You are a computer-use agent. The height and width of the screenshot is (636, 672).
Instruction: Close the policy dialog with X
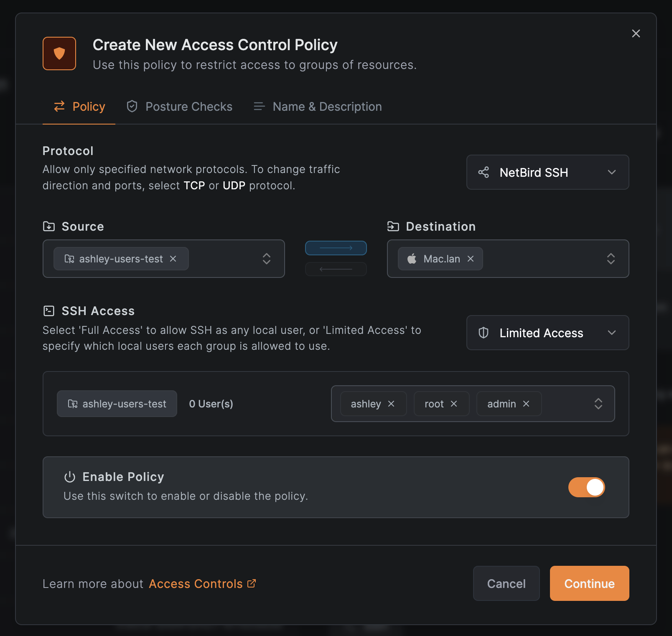636,33
